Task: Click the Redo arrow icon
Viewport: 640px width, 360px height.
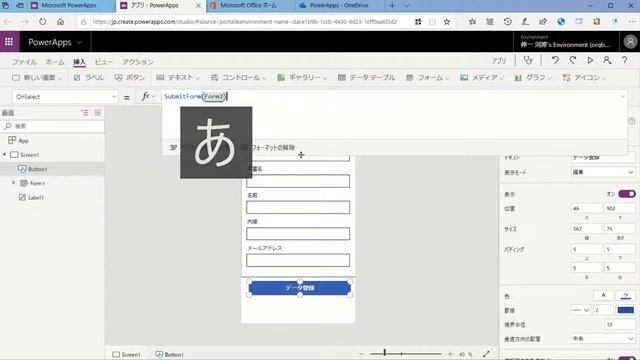Action: (x=573, y=60)
